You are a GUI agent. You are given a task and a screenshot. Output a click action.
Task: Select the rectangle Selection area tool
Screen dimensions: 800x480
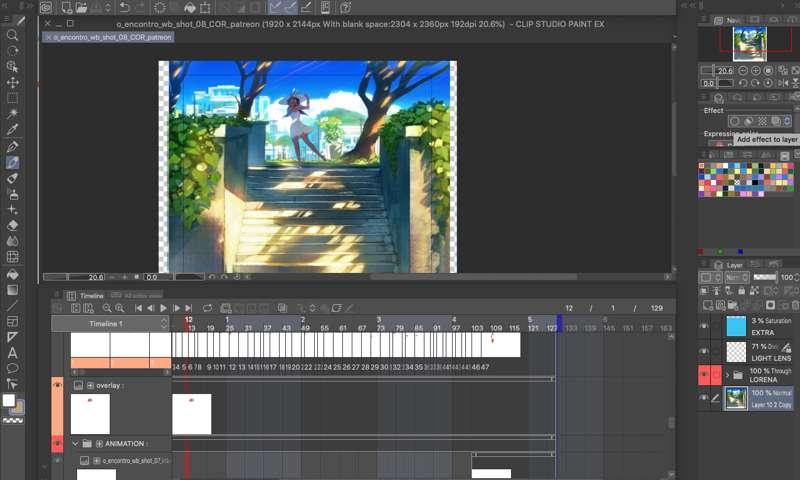click(x=12, y=98)
